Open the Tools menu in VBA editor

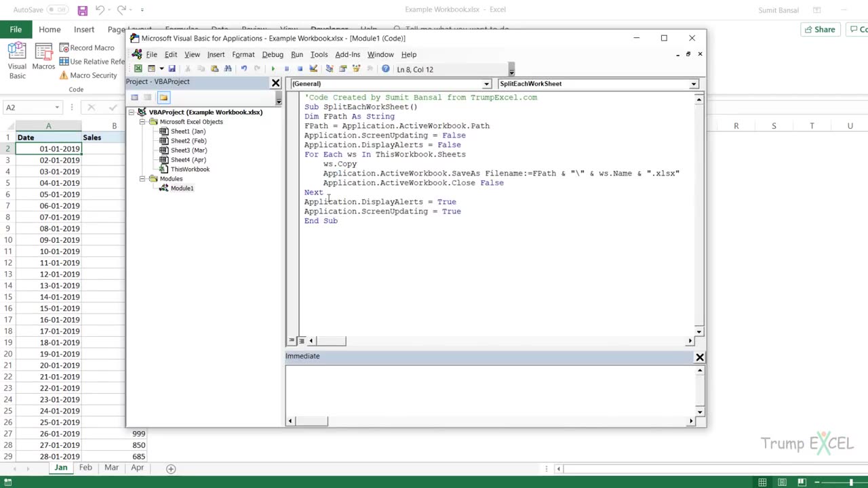click(319, 54)
